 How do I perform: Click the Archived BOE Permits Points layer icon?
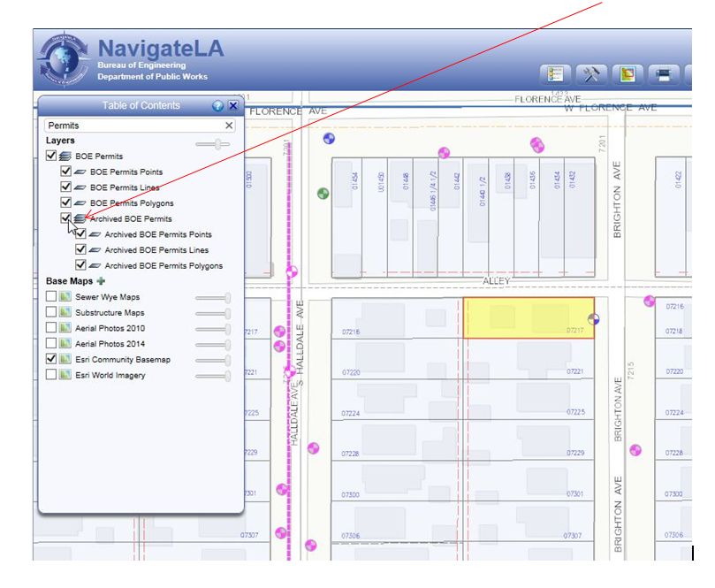(x=95, y=234)
